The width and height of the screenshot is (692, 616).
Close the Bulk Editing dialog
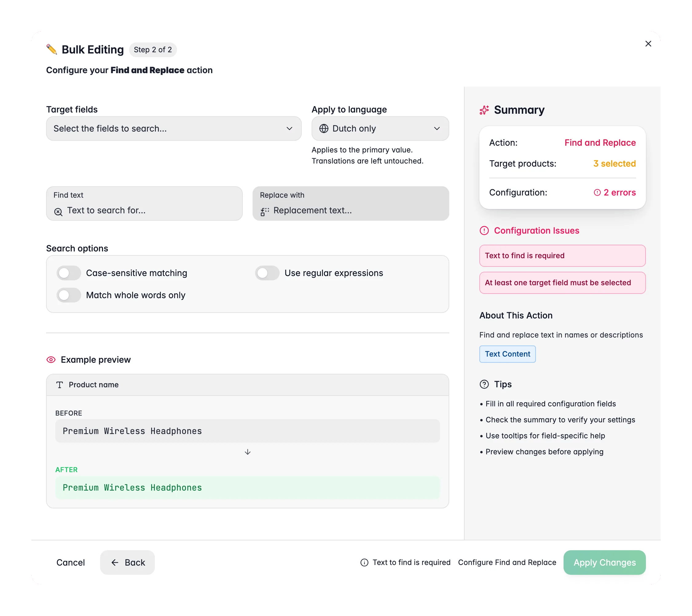pos(648,44)
